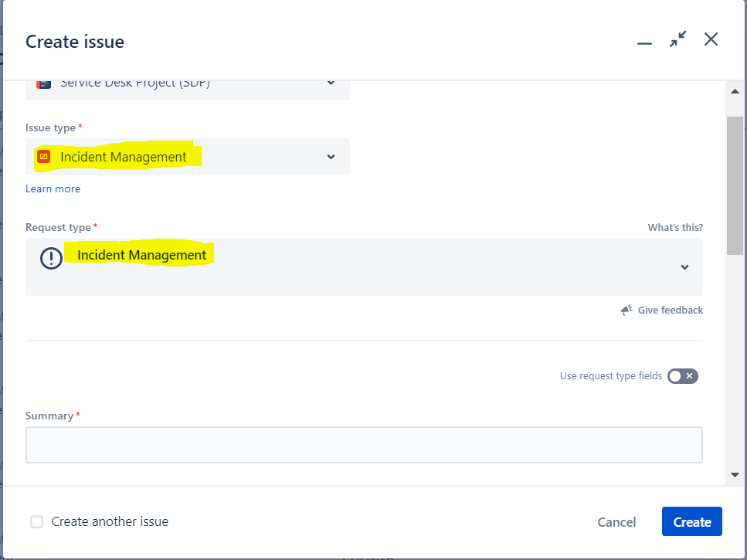Screen dimensions: 747x560
Task: Click the Request type field label
Action: click(58, 227)
